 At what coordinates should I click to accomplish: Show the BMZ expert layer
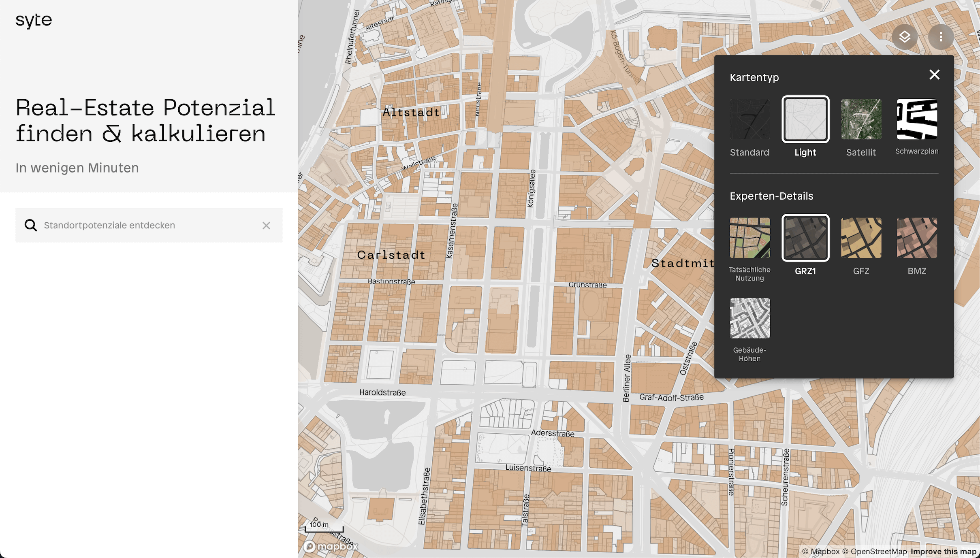916,238
